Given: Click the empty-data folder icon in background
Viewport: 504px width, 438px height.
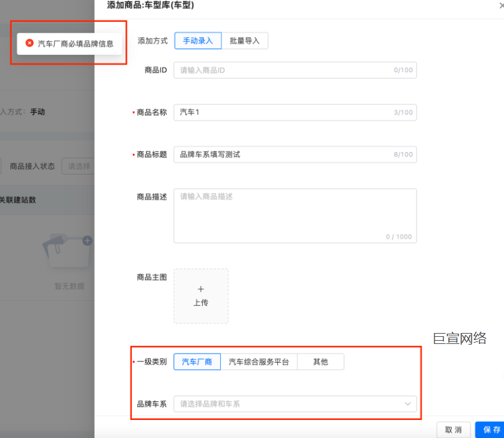Looking at the screenshot, I should 68,251.
